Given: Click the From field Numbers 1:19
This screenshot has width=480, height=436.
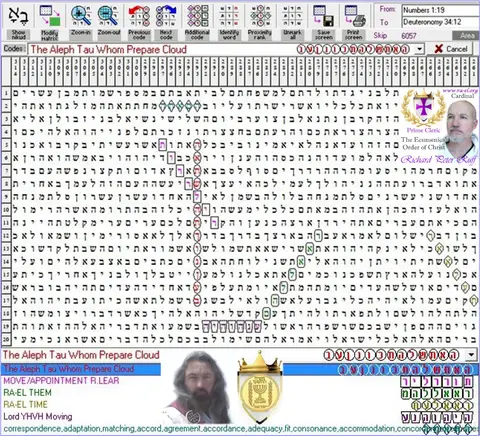Looking at the screenshot, I should pyautogui.click(x=440, y=10).
